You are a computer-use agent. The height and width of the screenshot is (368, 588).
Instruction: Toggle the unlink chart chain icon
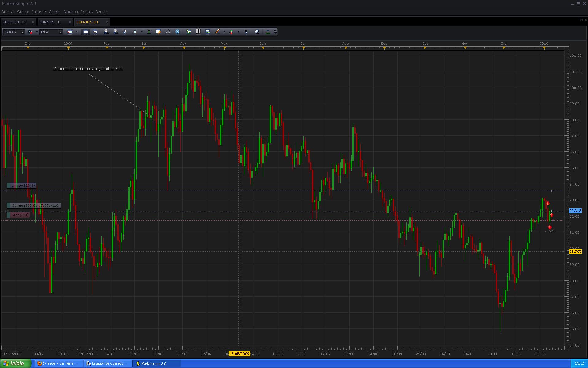30,32
